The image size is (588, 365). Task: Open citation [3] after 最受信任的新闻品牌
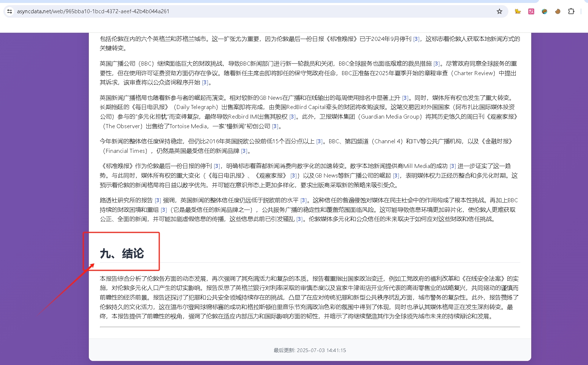coord(244,151)
